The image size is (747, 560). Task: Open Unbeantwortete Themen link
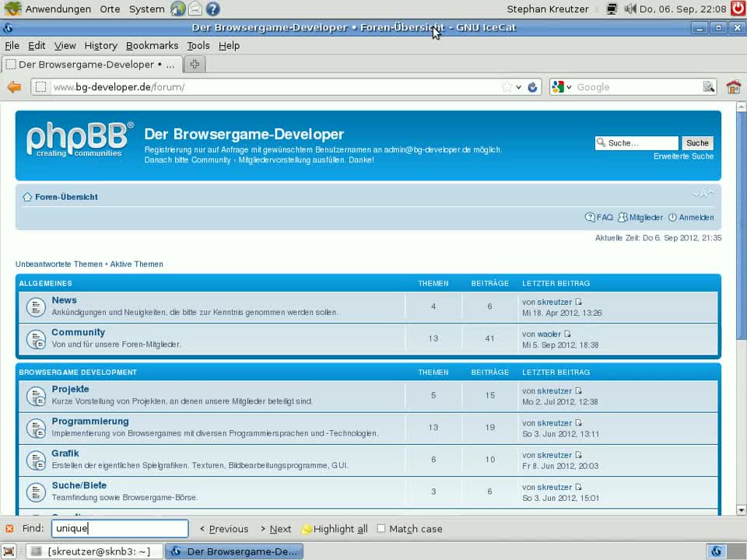(58, 264)
